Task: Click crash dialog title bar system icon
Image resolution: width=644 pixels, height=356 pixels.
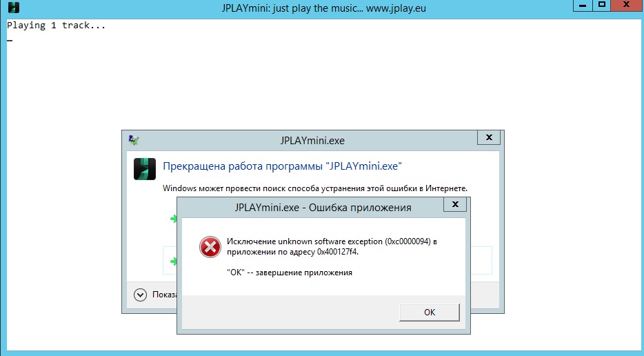Action: 134,140
